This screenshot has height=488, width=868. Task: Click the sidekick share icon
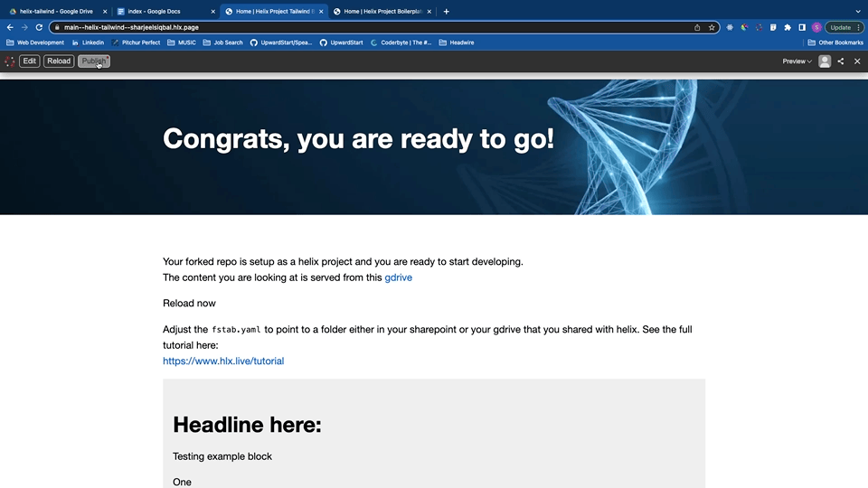pyautogui.click(x=841, y=61)
